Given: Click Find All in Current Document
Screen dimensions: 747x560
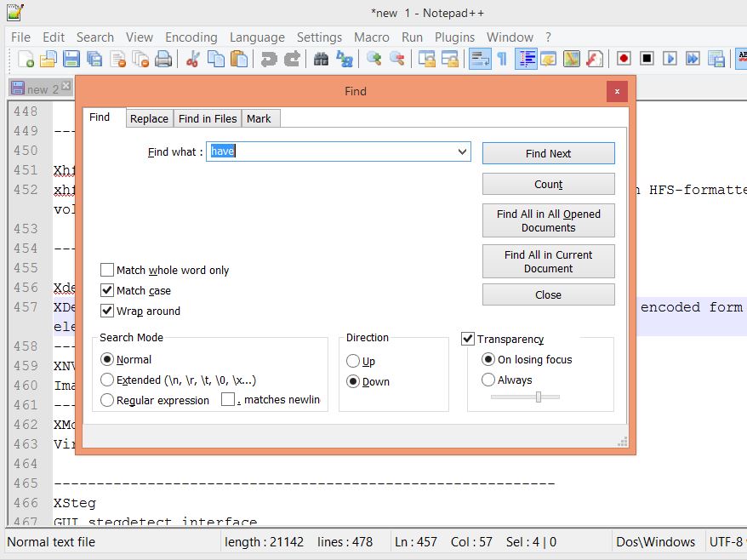Looking at the screenshot, I should click(x=548, y=261).
